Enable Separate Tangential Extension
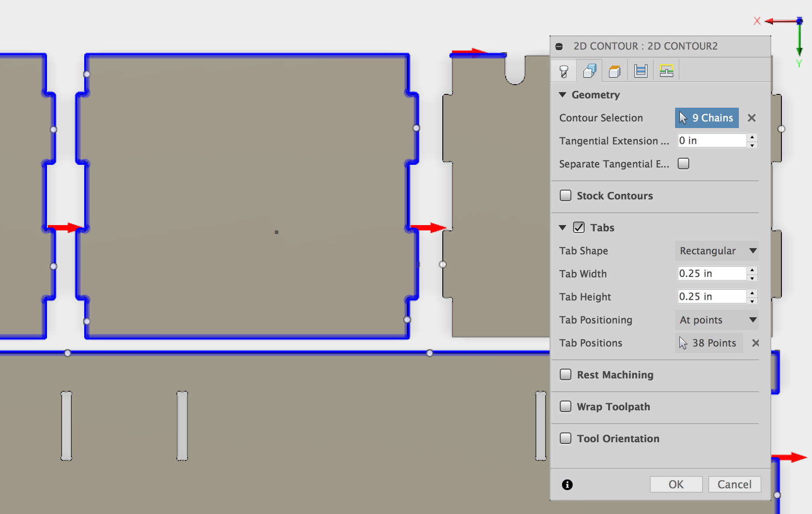This screenshot has width=812, height=514. click(683, 164)
